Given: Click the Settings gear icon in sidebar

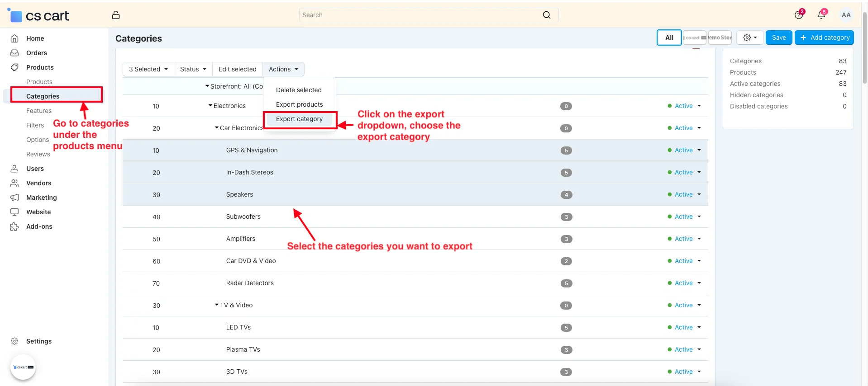Looking at the screenshot, I should (14, 341).
